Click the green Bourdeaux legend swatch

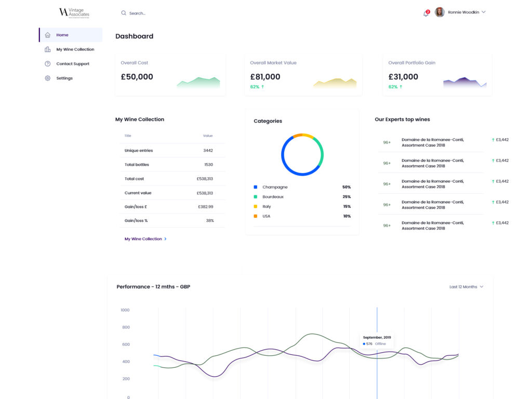click(x=256, y=197)
